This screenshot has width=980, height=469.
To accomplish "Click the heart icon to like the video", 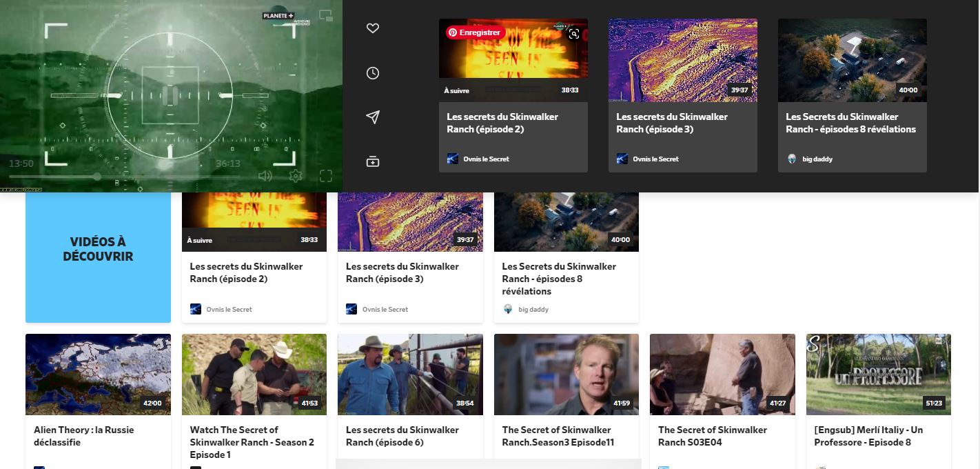I will pyautogui.click(x=373, y=28).
